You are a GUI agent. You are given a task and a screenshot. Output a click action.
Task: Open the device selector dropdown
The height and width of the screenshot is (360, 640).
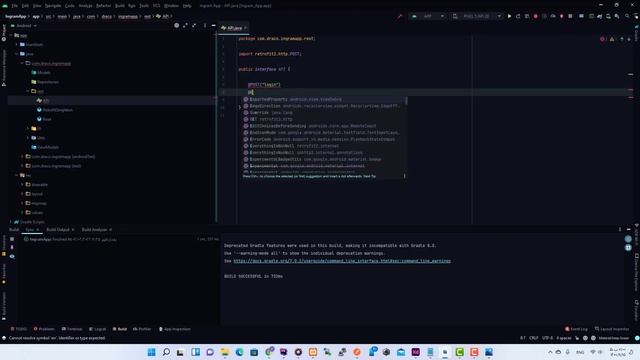point(477,16)
